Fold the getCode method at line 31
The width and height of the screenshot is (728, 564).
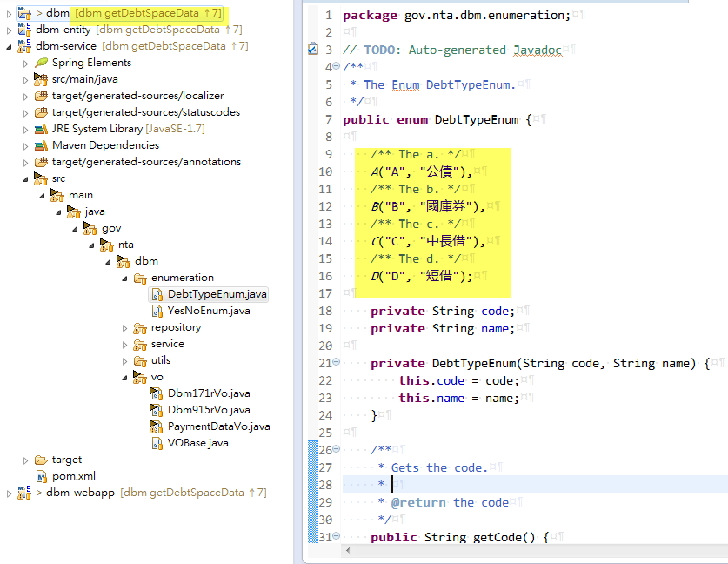point(337,535)
